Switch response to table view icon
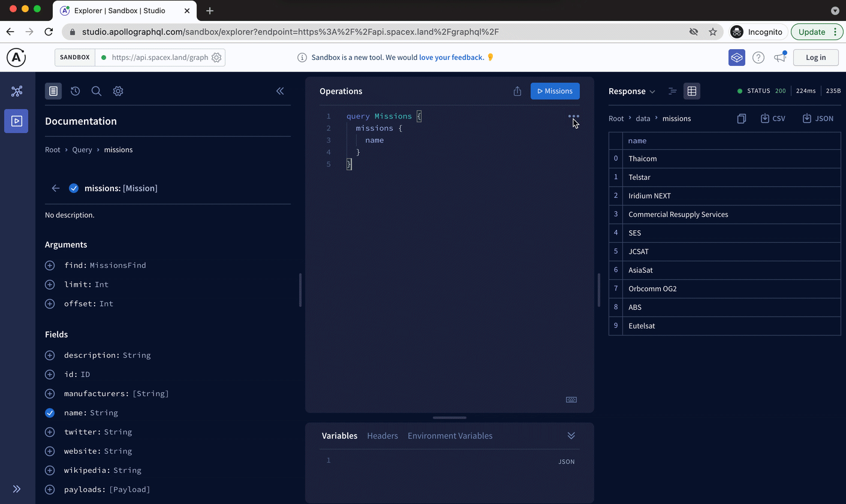The height and width of the screenshot is (504, 846). [692, 91]
